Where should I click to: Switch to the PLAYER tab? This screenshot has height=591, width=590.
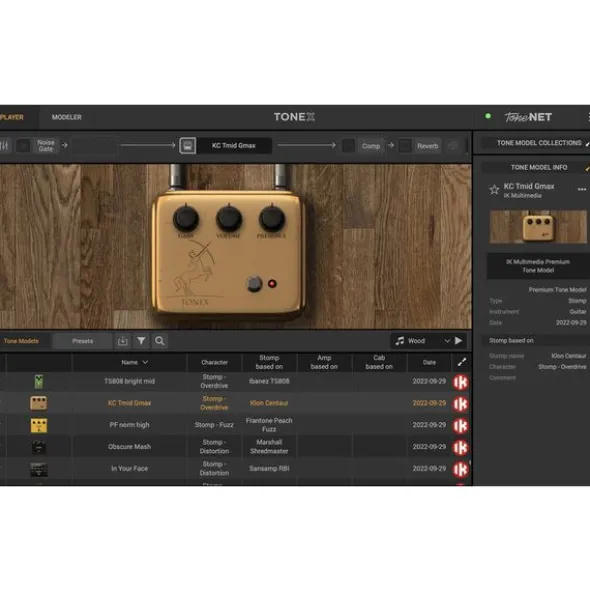[12, 117]
